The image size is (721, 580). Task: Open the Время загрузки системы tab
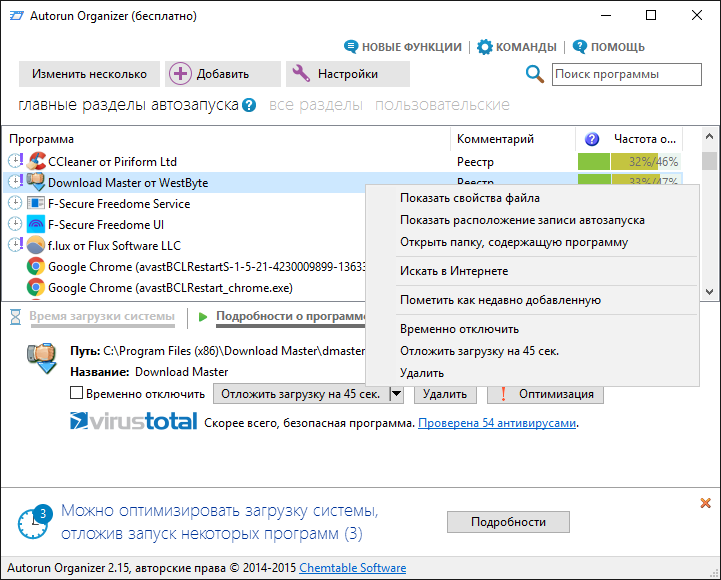coord(102,316)
